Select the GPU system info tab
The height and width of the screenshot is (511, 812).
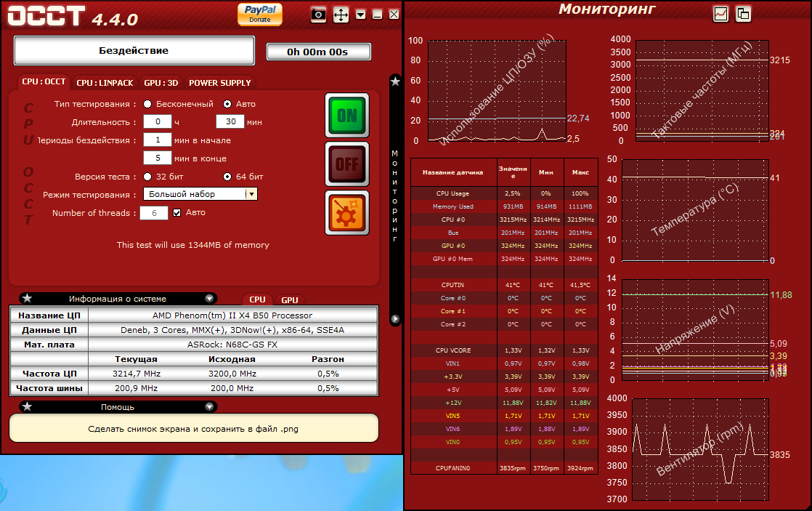pos(290,300)
